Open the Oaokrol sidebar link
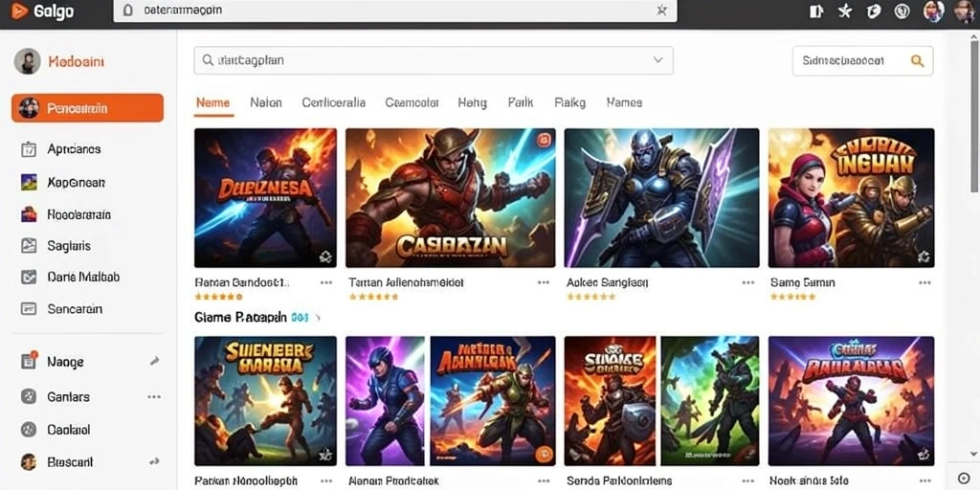This screenshot has height=490, width=980. click(x=69, y=430)
